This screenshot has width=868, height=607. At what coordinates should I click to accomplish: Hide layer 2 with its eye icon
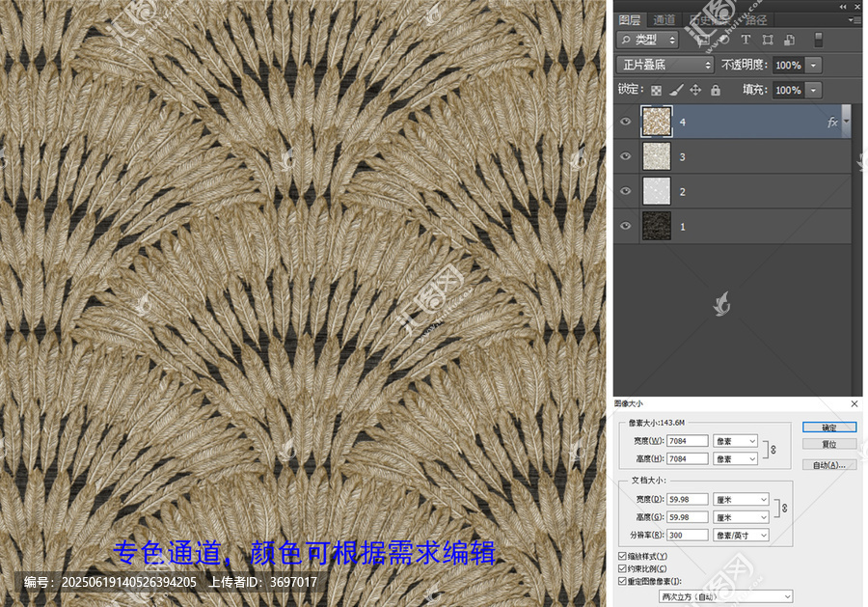click(626, 191)
